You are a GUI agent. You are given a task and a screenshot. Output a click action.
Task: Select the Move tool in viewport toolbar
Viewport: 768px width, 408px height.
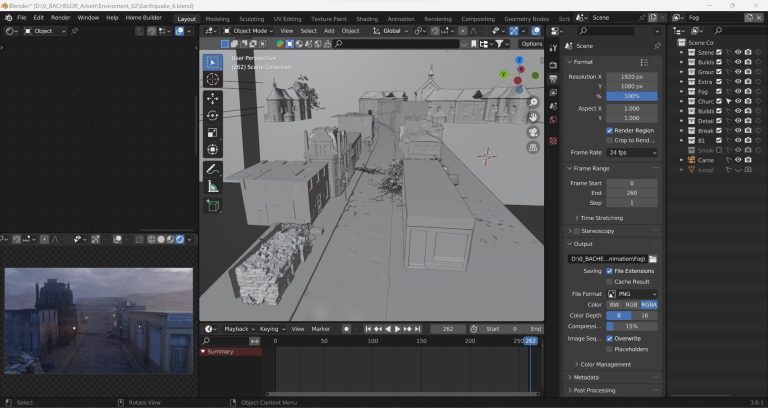(212, 98)
